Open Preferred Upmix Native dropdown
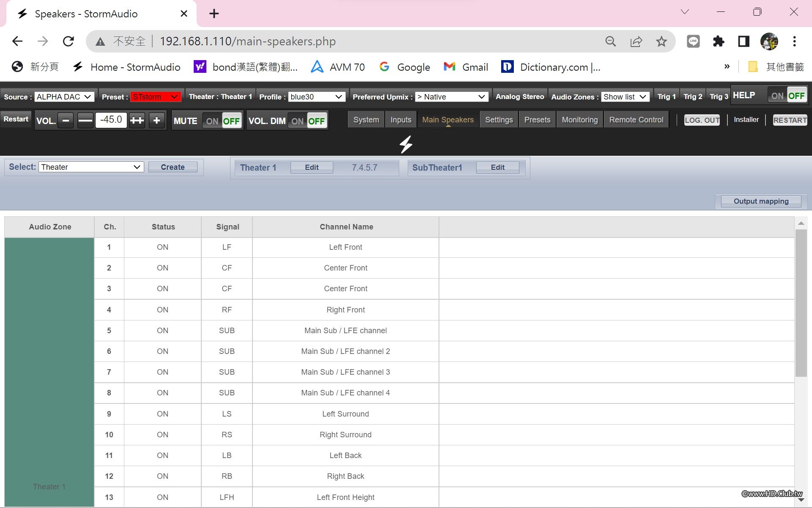812x508 pixels. [451, 97]
